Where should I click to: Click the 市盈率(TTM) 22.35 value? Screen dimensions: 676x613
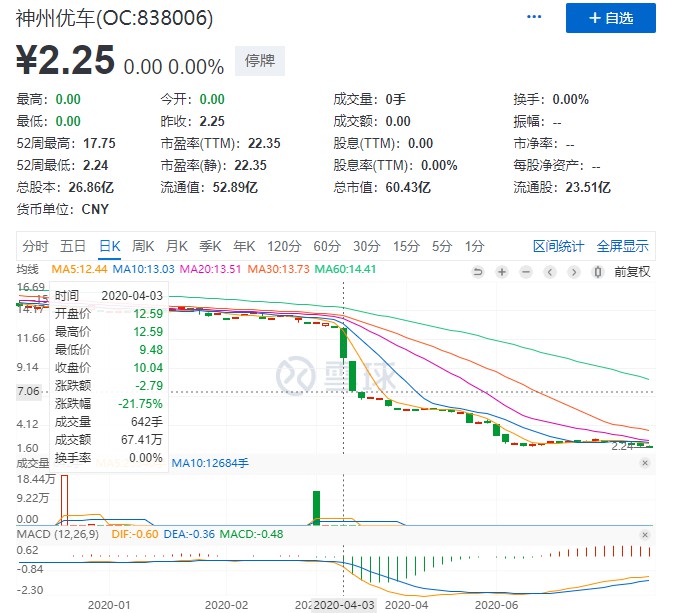click(x=264, y=143)
